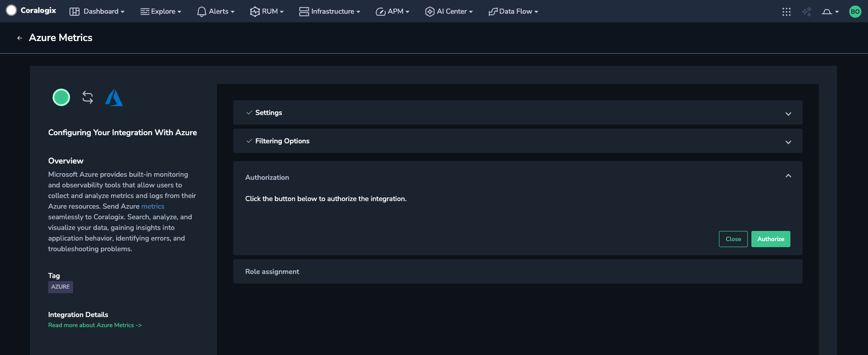Image resolution: width=868 pixels, height=355 pixels.
Task: Click the Dashboard grid icon
Action: pyautogui.click(x=75, y=12)
